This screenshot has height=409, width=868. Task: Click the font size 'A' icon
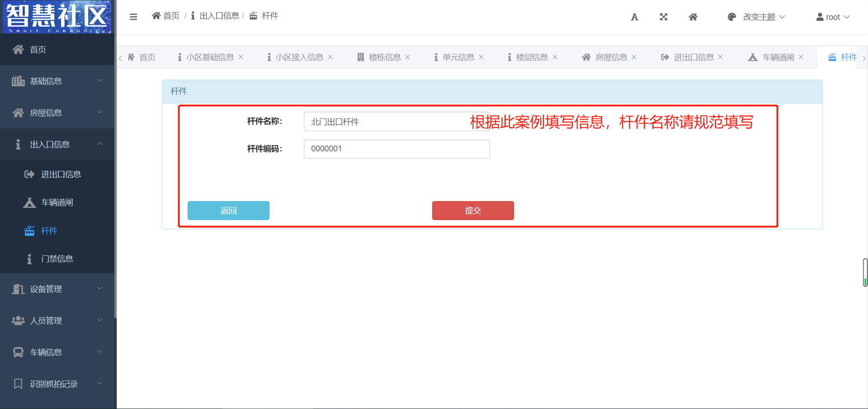click(634, 17)
